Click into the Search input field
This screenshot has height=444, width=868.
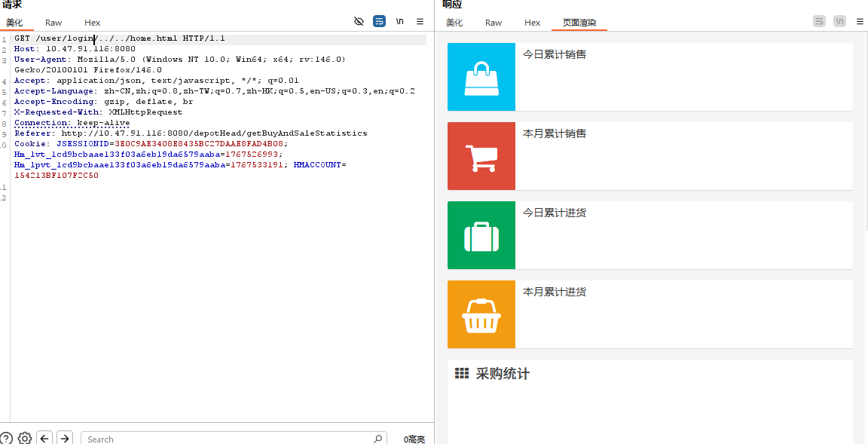[x=226, y=439]
